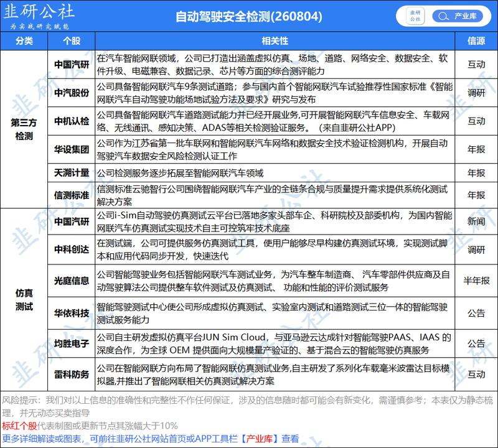The height and width of the screenshot is (448, 498).
Task: Click 互动 source in 第三方检测 中国汽研 row
Action: coord(476,65)
